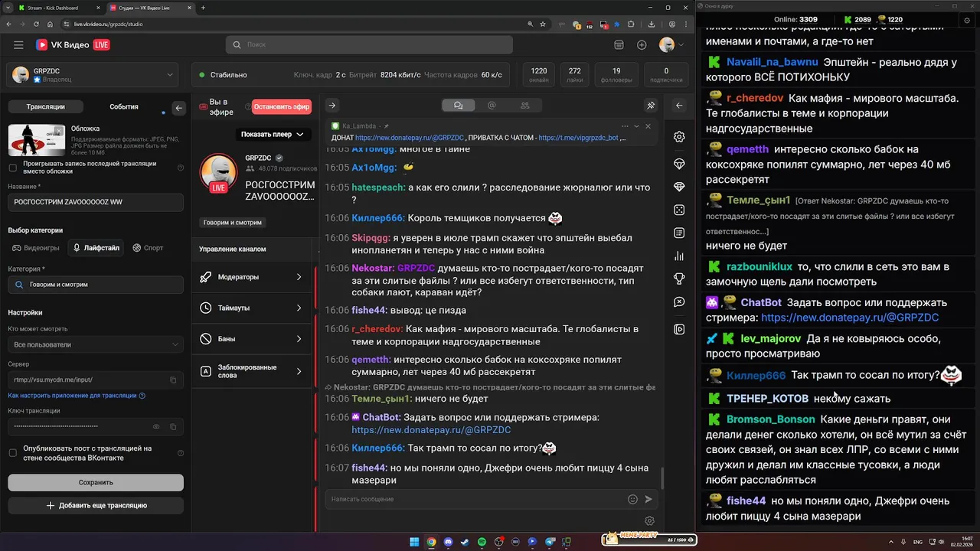Switch to the mentions @ chat tab

pos(492,106)
